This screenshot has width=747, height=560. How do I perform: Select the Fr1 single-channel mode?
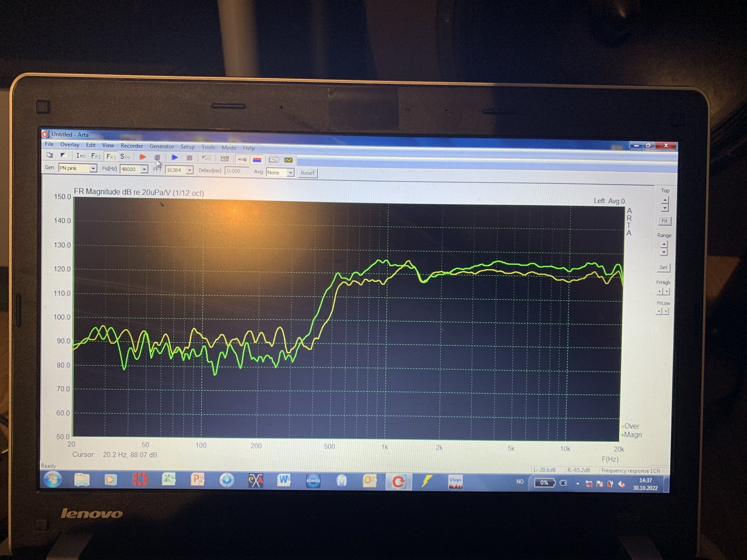click(x=111, y=157)
